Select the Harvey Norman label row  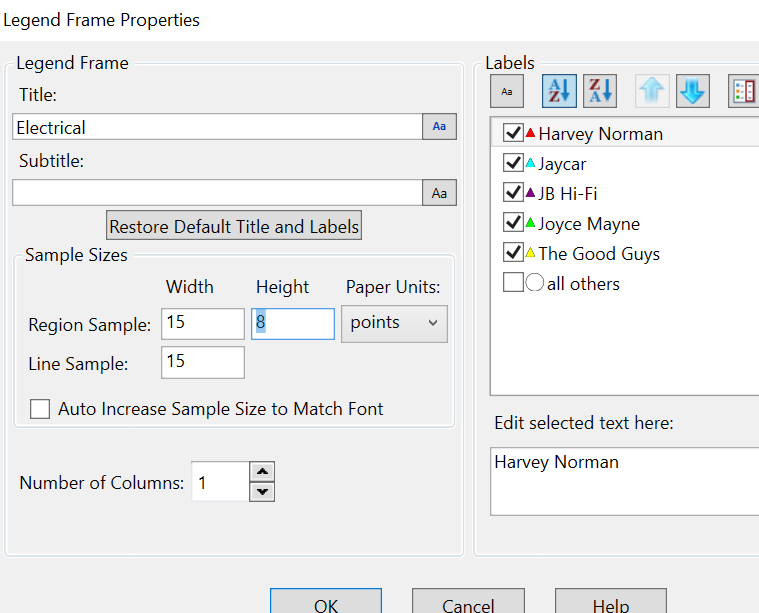tap(625, 133)
